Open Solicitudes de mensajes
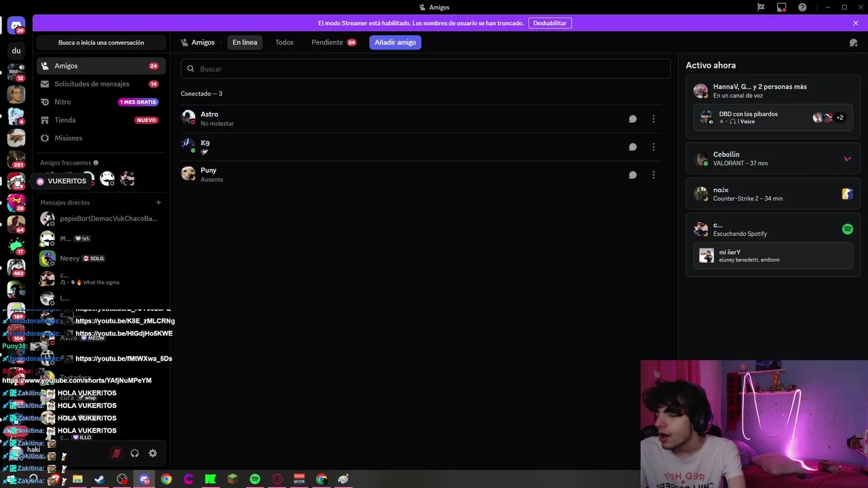Screen dimensions: 868x488 click(101, 84)
